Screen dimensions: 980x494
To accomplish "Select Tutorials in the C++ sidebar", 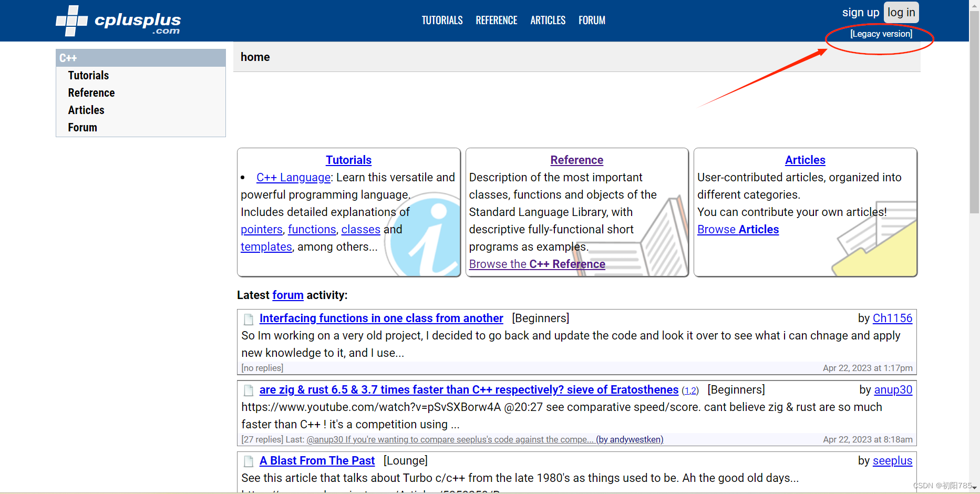I will click(x=88, y=76).
